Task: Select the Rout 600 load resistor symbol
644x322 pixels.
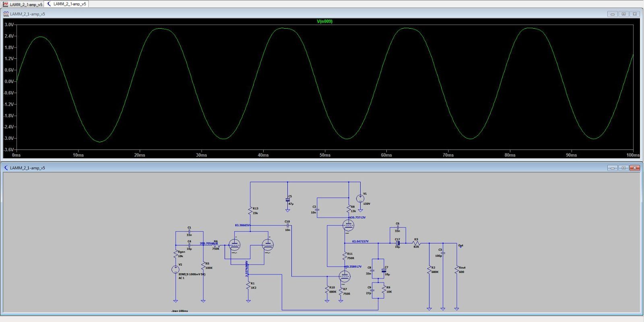Action: click(x=457, y=269)
